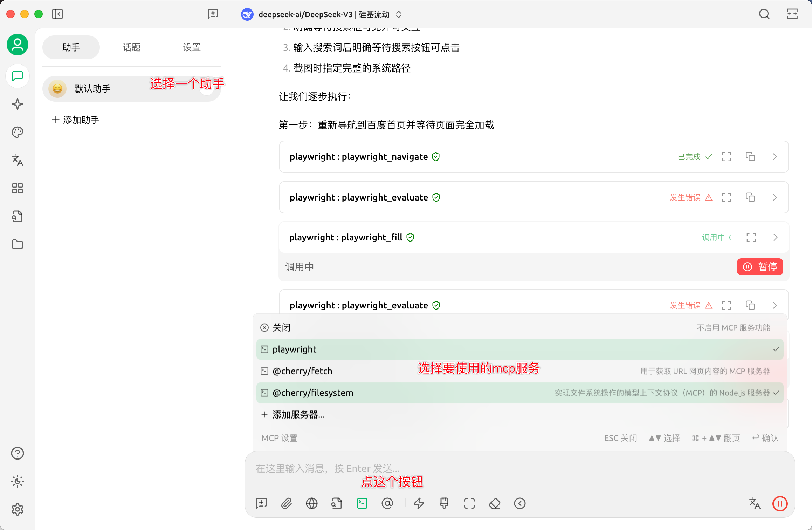Open search in the top right

764,14
